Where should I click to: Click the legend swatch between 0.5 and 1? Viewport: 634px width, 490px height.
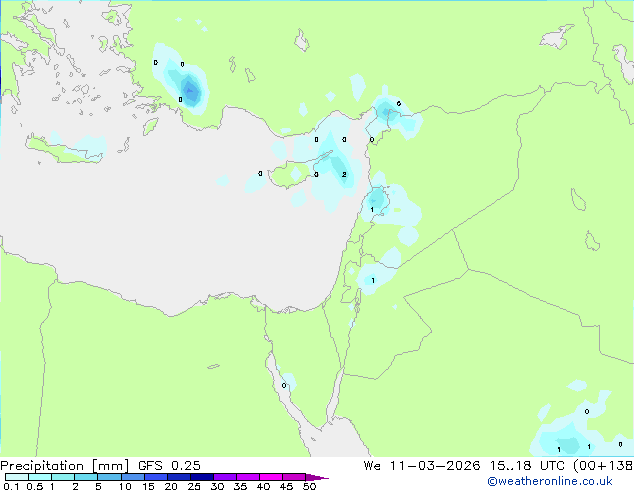click(x=40, y=477)
